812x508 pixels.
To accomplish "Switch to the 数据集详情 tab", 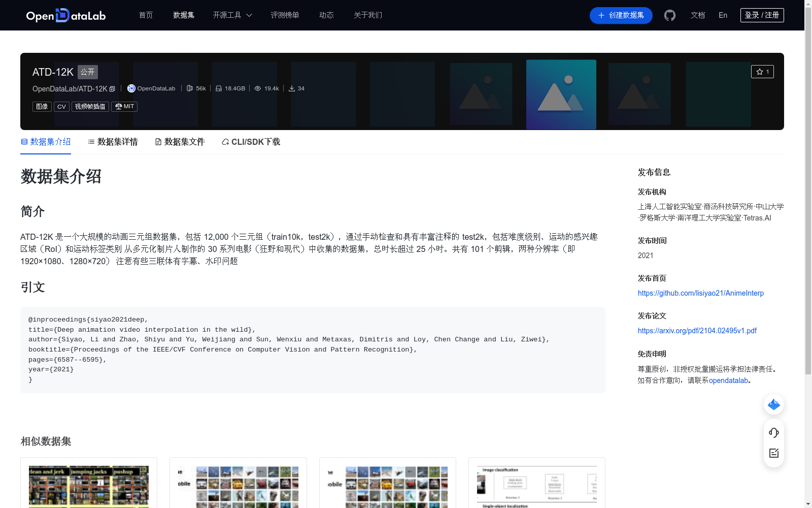I will coord(113,142).
